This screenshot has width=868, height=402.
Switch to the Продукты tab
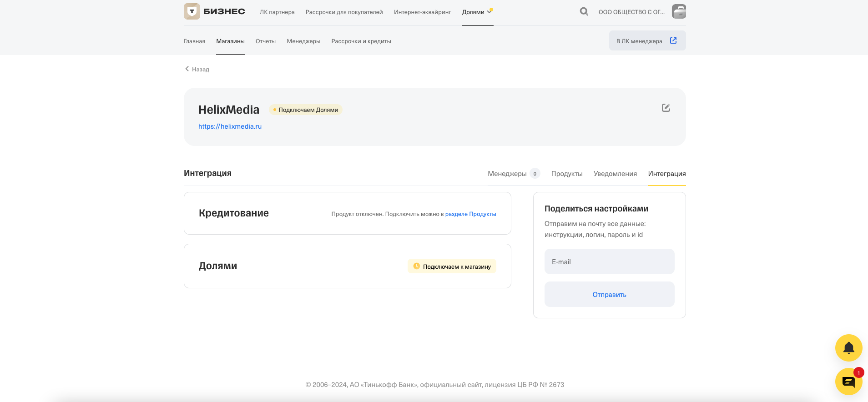click(567, 174)
